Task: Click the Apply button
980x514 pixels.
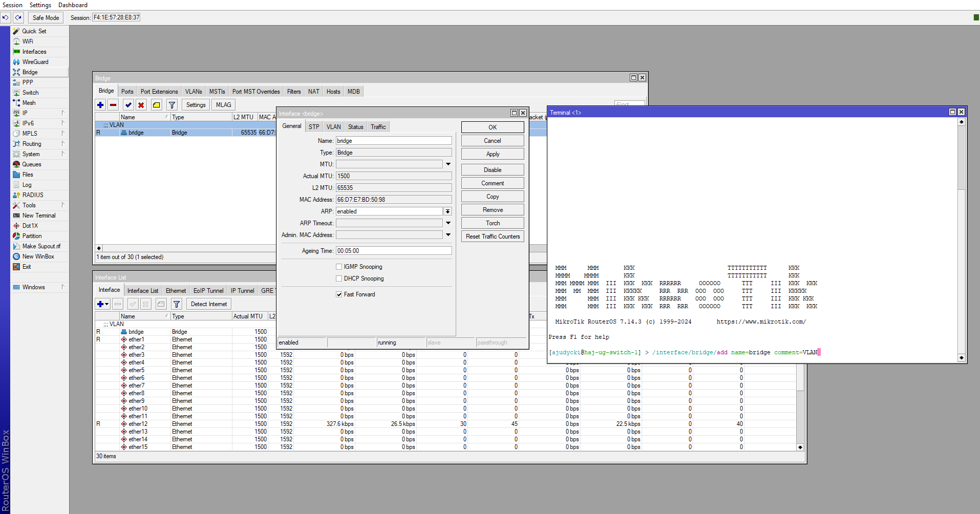Action: [x=493, y=154]
